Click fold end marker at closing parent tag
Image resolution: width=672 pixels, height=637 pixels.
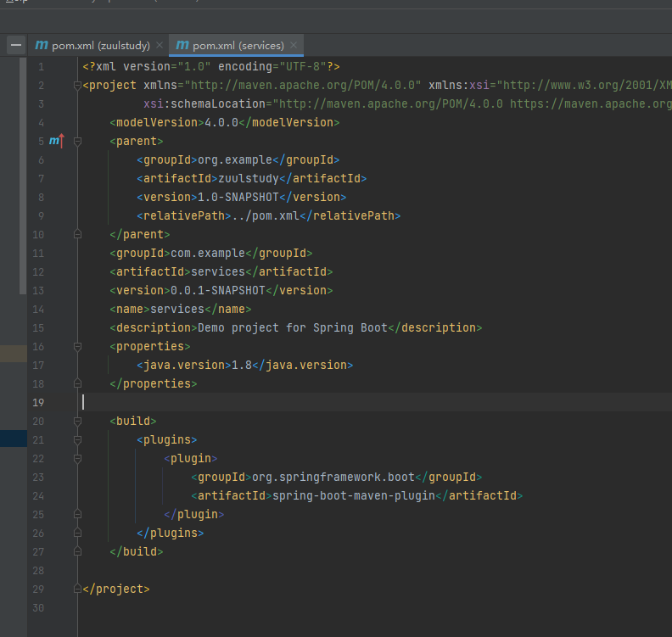tap(77, 234)
